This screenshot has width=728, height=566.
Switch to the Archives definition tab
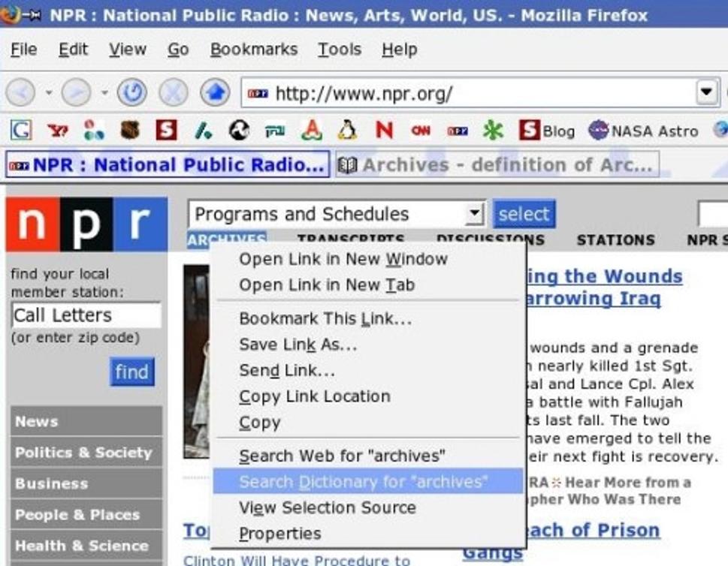click(497, 164)
